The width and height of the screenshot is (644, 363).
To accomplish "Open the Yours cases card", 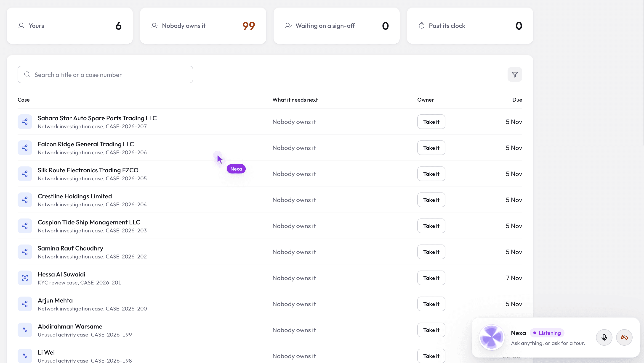I will tap(69, 26).
